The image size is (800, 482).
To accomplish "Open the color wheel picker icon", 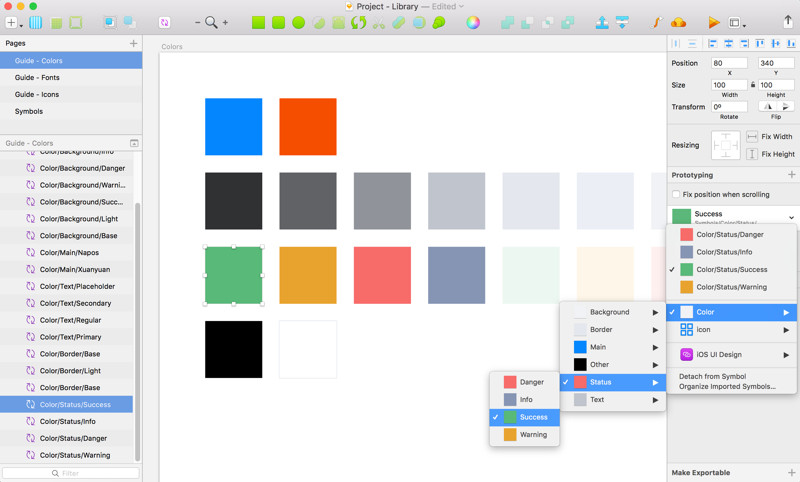I will [473, 22].
